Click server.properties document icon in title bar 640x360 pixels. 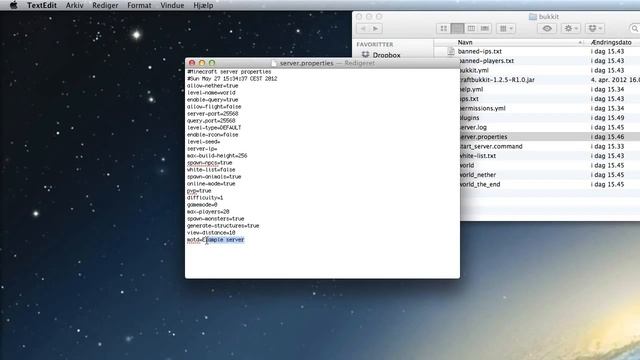coord(274,63)
